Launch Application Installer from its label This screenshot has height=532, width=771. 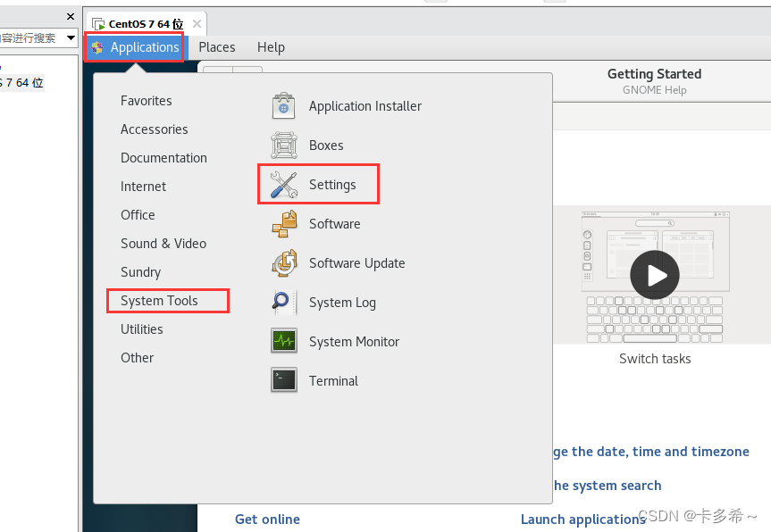[x=365, y=106]
